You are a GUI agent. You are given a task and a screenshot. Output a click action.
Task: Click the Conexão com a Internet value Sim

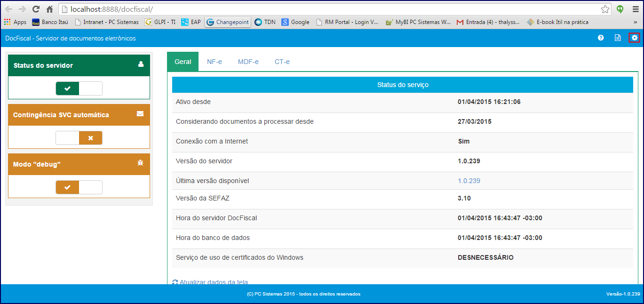point(463,141)
